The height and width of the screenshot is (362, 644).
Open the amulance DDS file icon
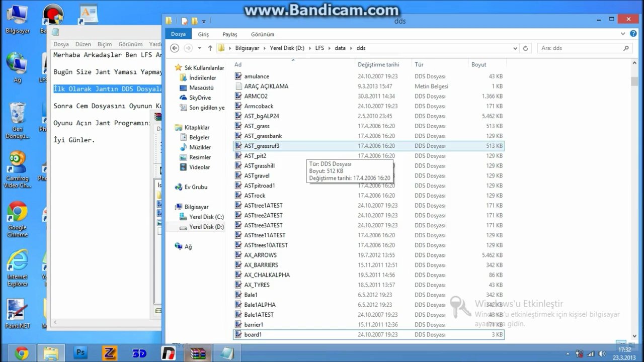tap(238, 76)
